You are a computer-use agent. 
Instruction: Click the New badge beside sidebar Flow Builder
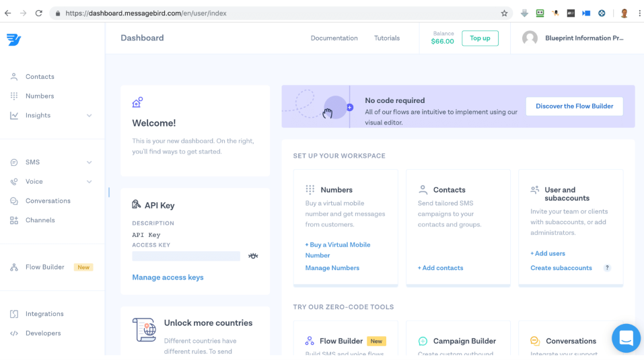click(83, 267)
